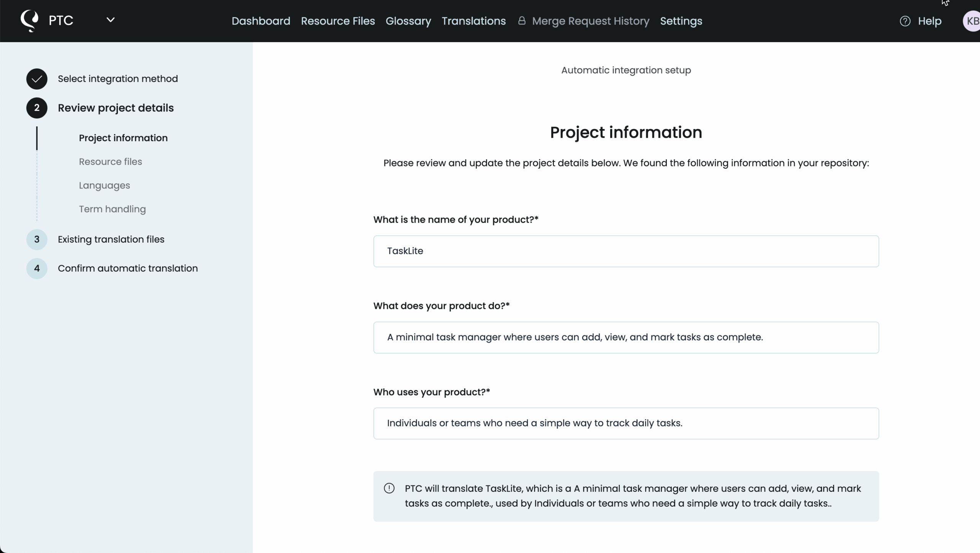Viewport: 980px width, 553px height.
Task: Select the step 3 circle icon
Action: coord(37,240)
